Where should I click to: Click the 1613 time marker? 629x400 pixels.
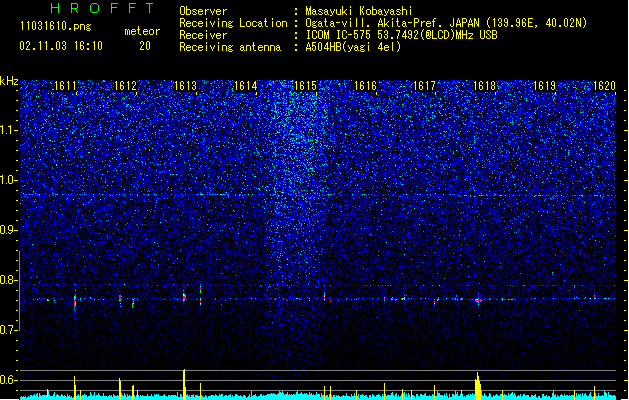(185, 86)
